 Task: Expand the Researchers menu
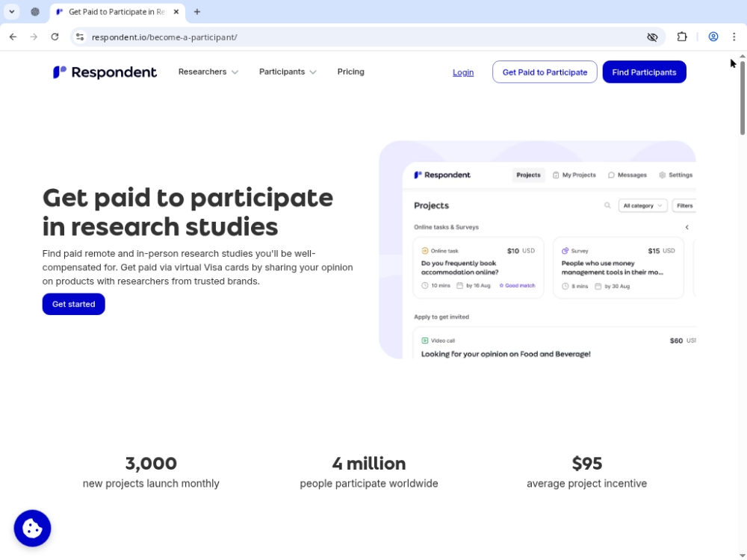(208, 72)
